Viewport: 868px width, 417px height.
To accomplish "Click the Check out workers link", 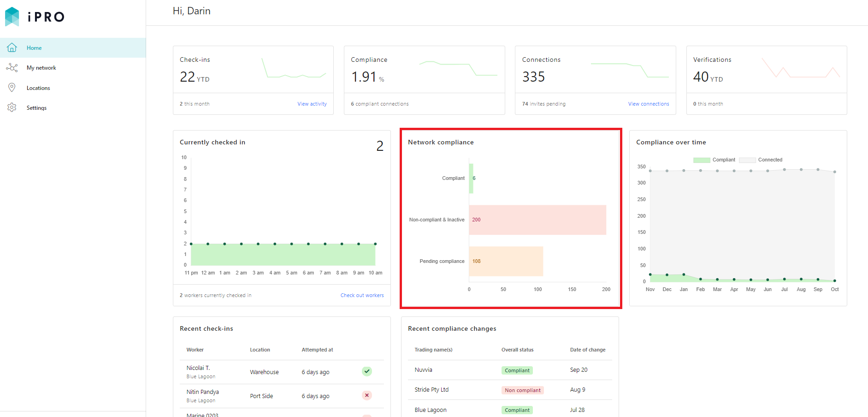I will coord(362,295).
